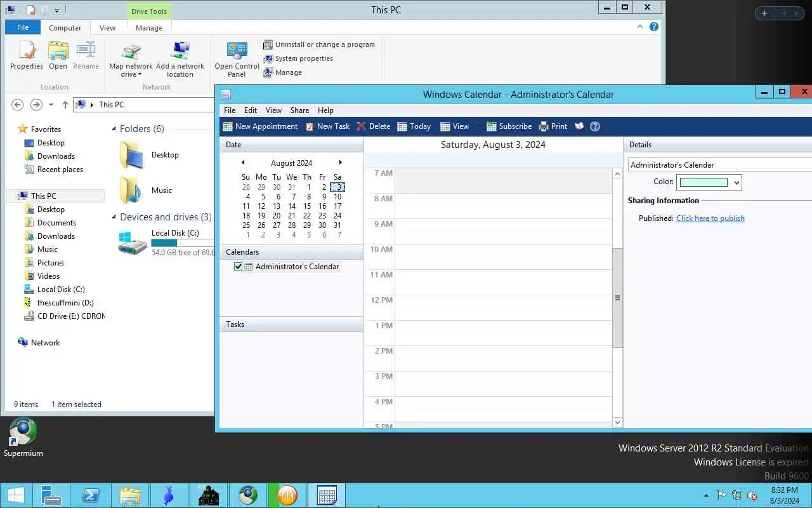
Task: Click Print in Calendar toolbar
Action: (553, 126)
